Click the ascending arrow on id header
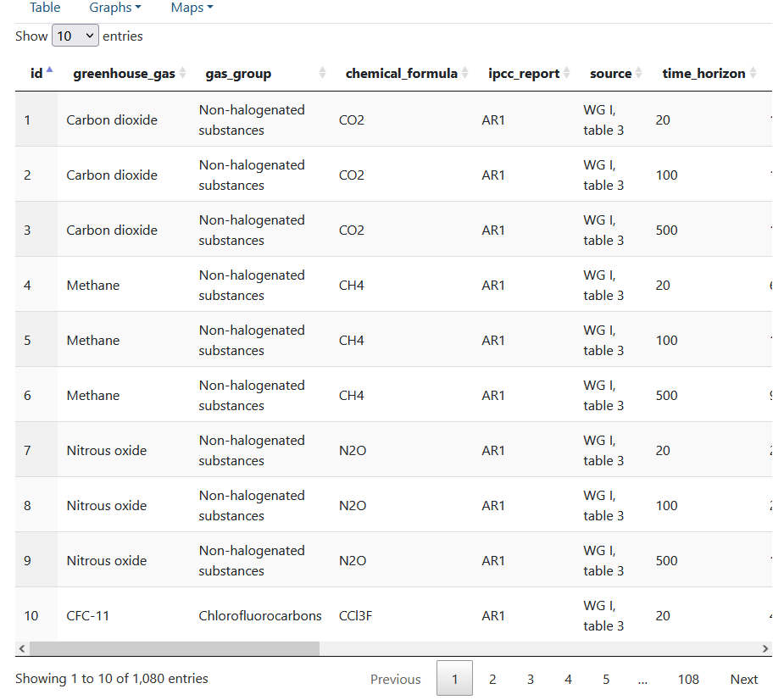This screenshot has height=700, width=784. click(49, 68)
